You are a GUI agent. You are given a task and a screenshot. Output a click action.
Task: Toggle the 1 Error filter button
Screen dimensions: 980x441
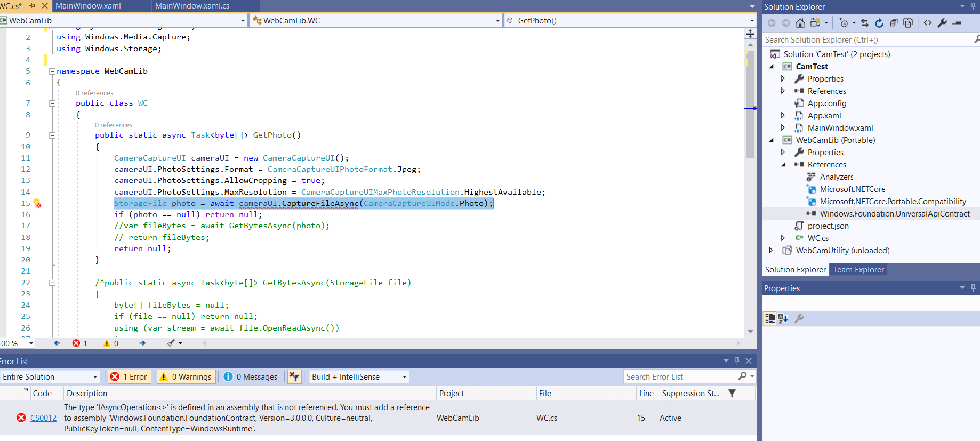pos(128,376)
